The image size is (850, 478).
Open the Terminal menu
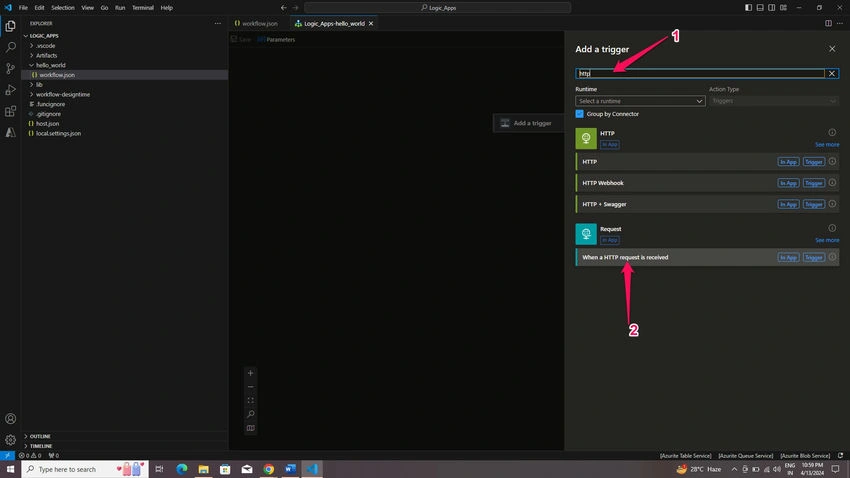pos(143,8)
